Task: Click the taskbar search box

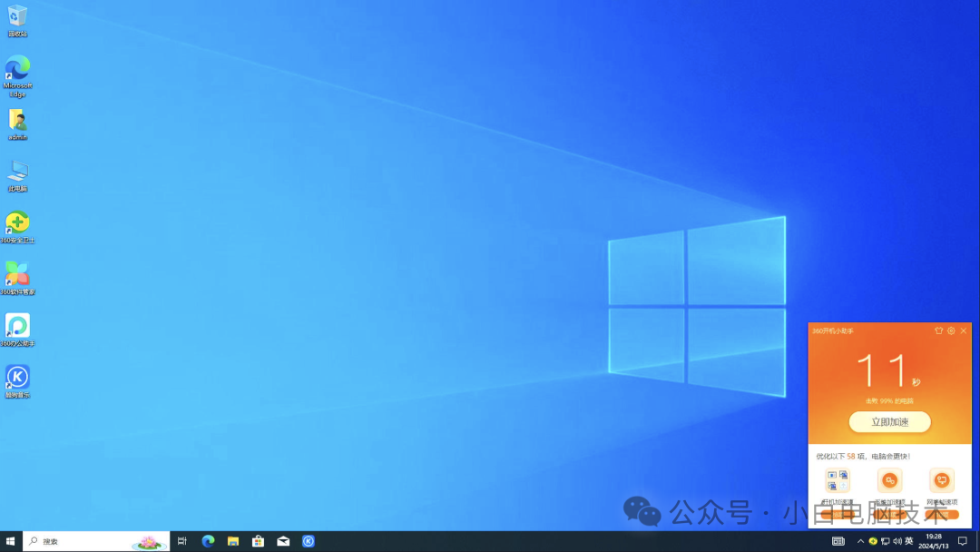Action: coord(96,541)
